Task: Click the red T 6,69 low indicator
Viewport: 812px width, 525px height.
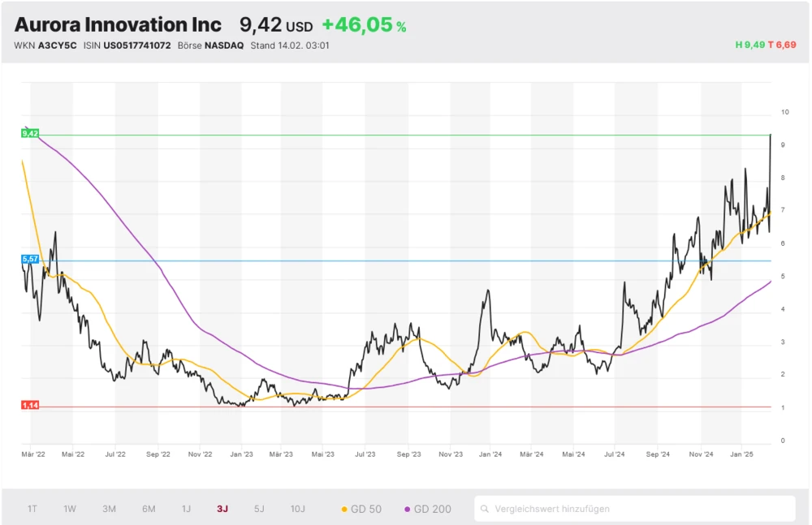Action: point(784,45)
